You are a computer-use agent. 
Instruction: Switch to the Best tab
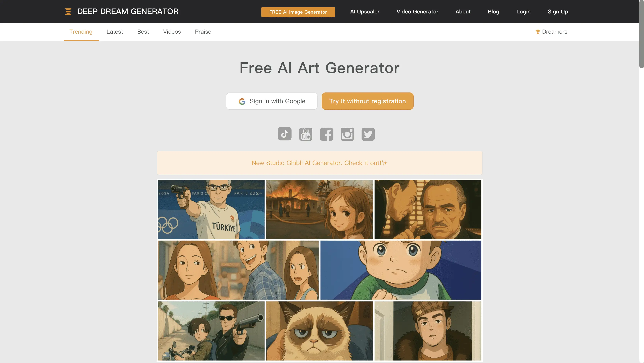pos(143,32)
